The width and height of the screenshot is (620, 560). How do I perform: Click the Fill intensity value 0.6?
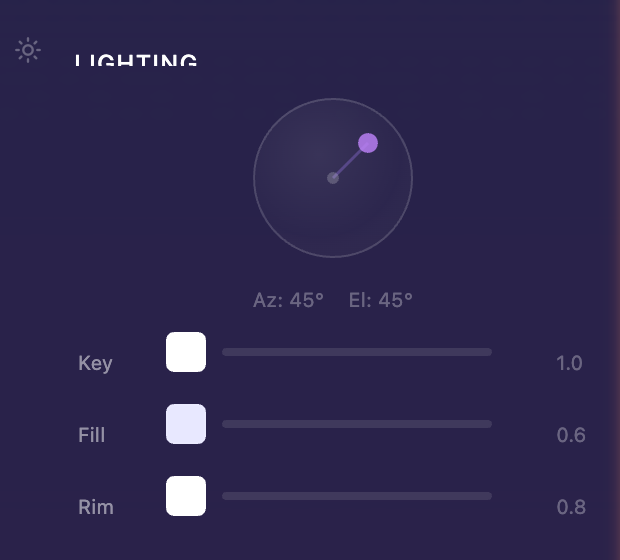coord(571,435)
